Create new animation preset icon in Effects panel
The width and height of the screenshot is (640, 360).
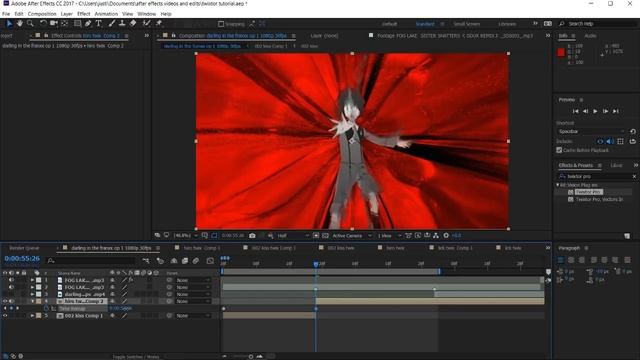627,236
